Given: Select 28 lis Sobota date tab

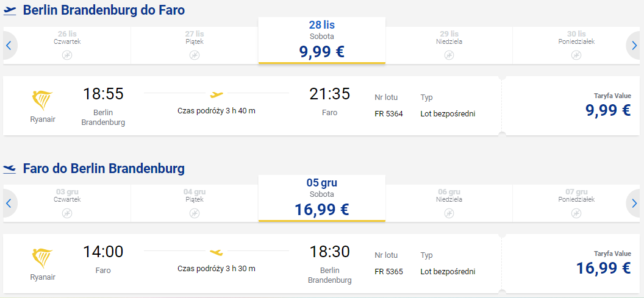Looking at the screenshot, I should click(322, 41).
